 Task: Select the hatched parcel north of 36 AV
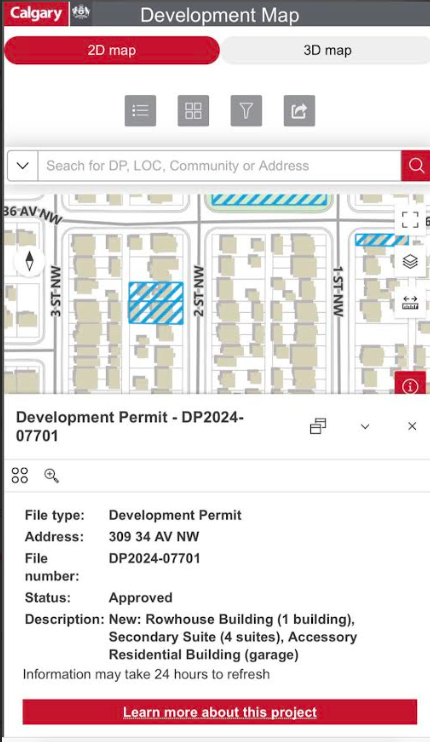[269, 200]
